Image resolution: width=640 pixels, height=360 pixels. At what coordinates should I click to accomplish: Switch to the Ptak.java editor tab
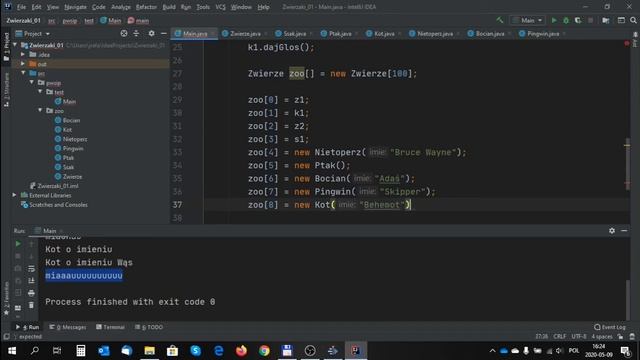click(x=339, y=34)
